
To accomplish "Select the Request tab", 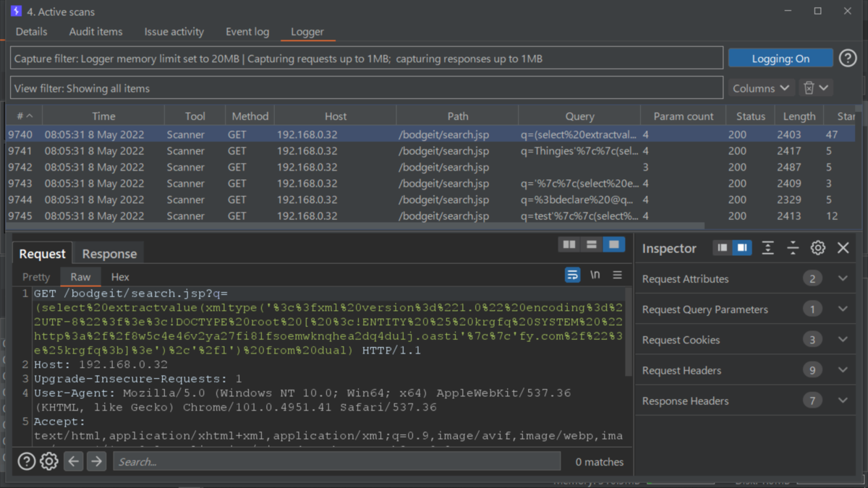I will click(42, 254).
